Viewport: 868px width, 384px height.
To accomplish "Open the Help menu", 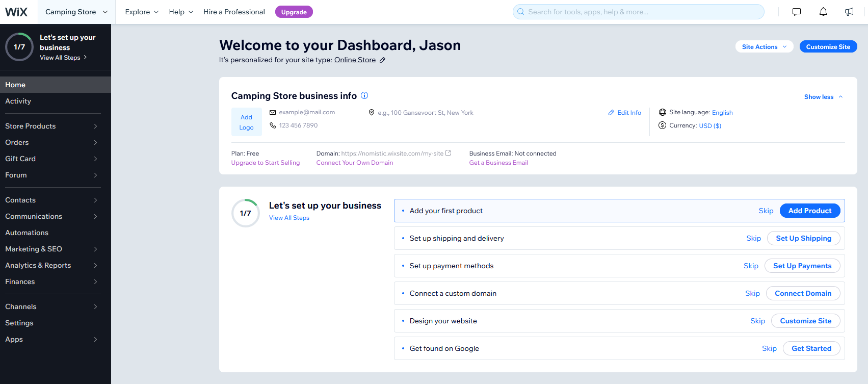I will pos(181,12).
